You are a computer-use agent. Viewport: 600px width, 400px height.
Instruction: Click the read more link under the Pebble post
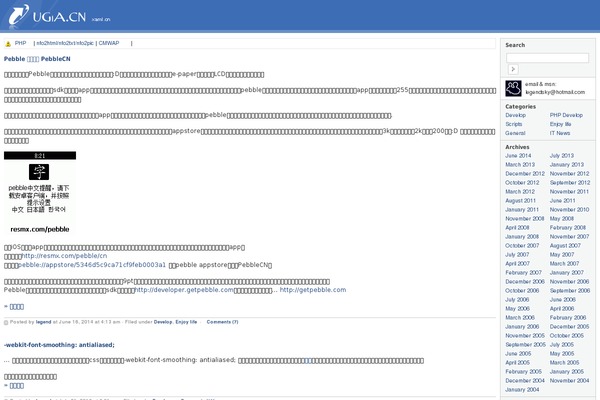(16, 307)
